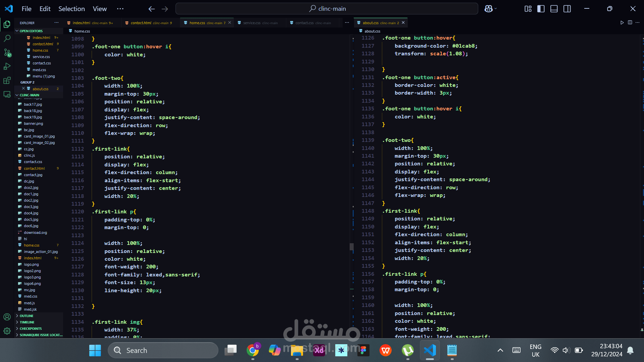Open the Windows Start menu
The height and width of the screenshot is (362, 644).
click(95, 350)
